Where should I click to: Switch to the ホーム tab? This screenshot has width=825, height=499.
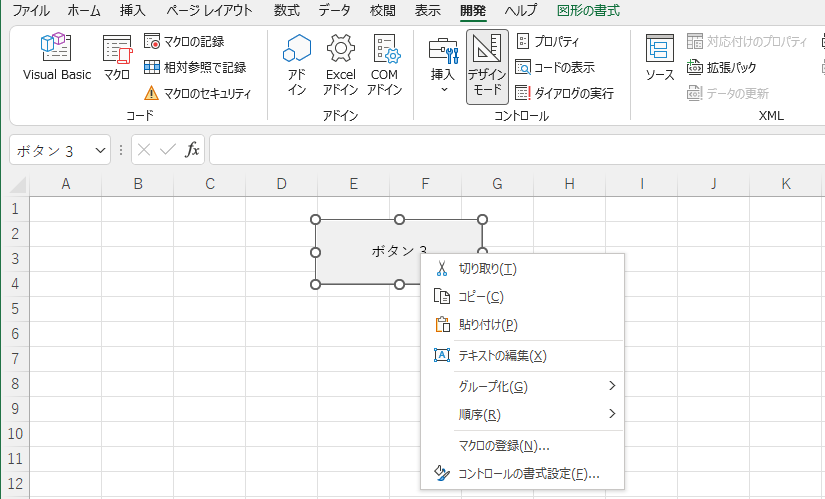point(84,11)
